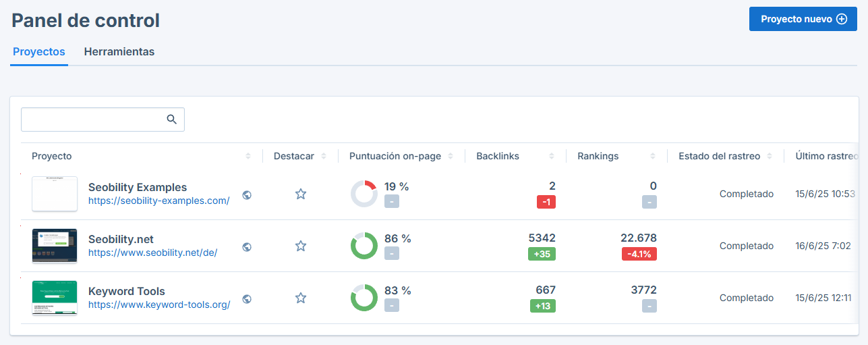Click the Keyword Tools site thumbnail
Image resolution: width=868 pixels, height=345 pixels.
click(55, 298)
